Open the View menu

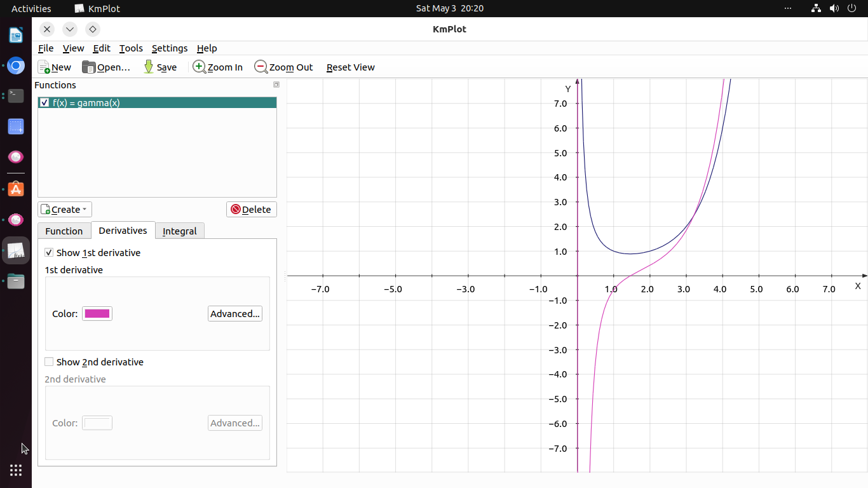73,48
